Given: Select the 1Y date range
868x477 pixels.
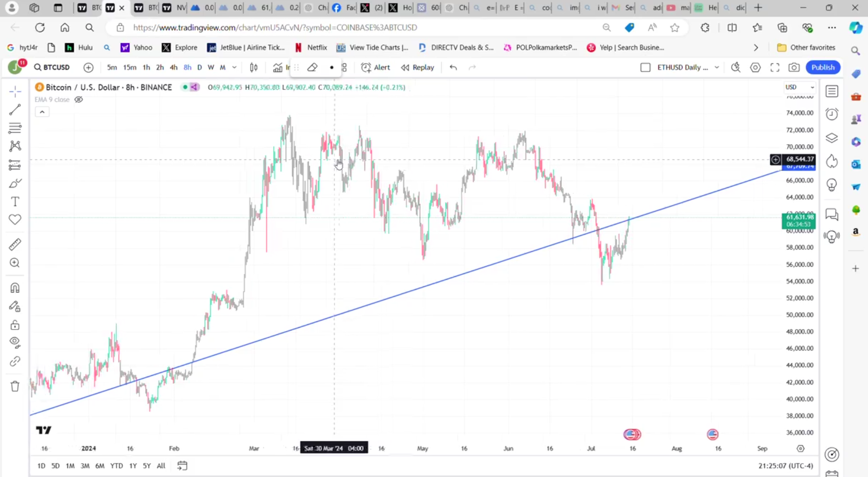Looking at the screenshot, I should pyautogui.click(x=133, y=466).
